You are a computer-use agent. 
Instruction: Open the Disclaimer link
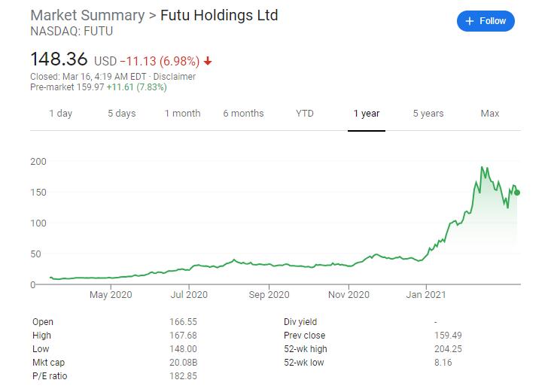[175, 77]
